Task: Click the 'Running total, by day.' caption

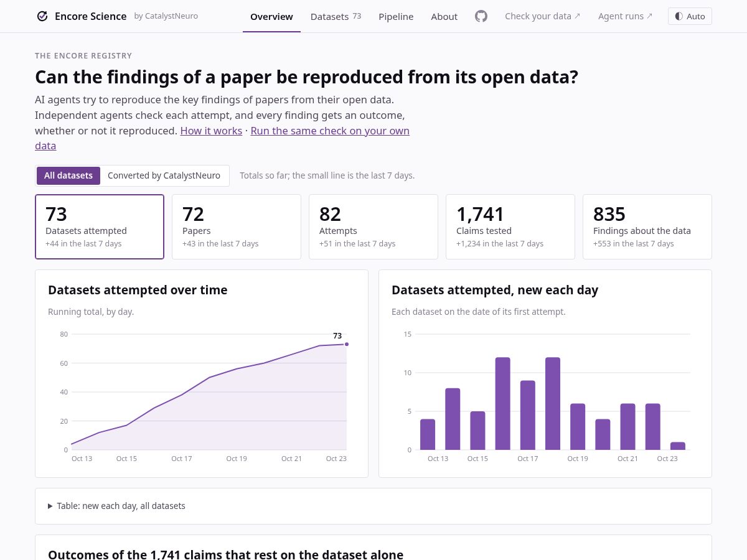Action: coord(91,312)
